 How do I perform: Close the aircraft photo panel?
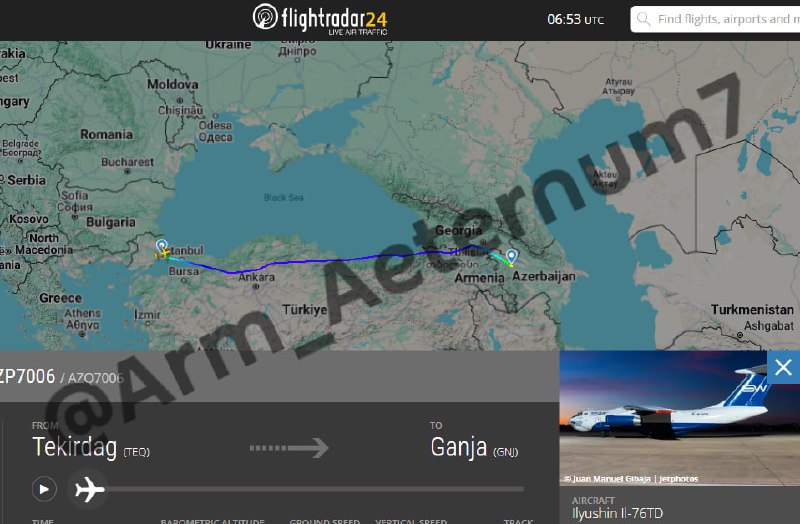(x=783, y=367)
